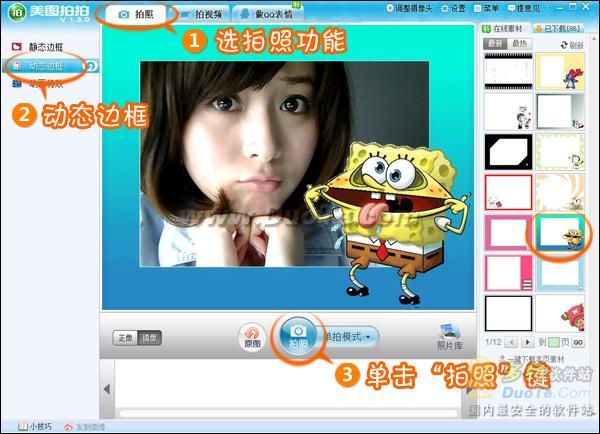Click the page number input field
This screenshot has width=600, height=434.
(554, 342)
